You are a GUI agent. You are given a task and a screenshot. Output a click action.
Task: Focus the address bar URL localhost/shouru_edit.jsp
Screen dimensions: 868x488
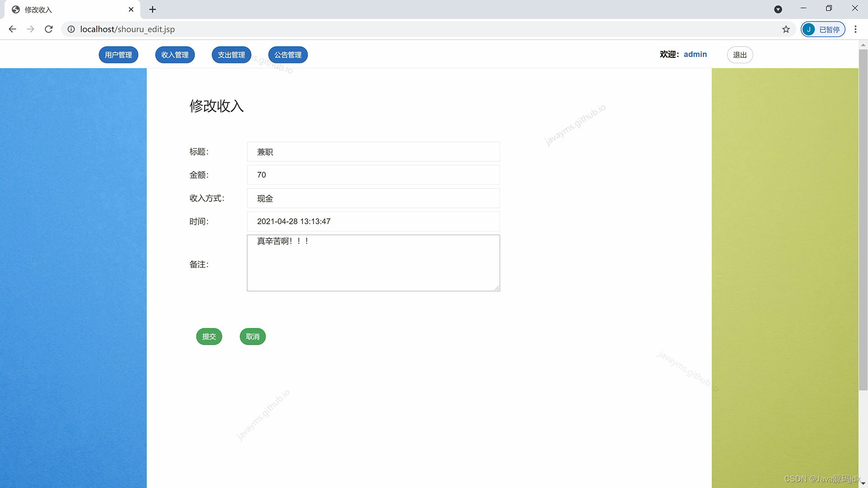click(x=127, y=29)
